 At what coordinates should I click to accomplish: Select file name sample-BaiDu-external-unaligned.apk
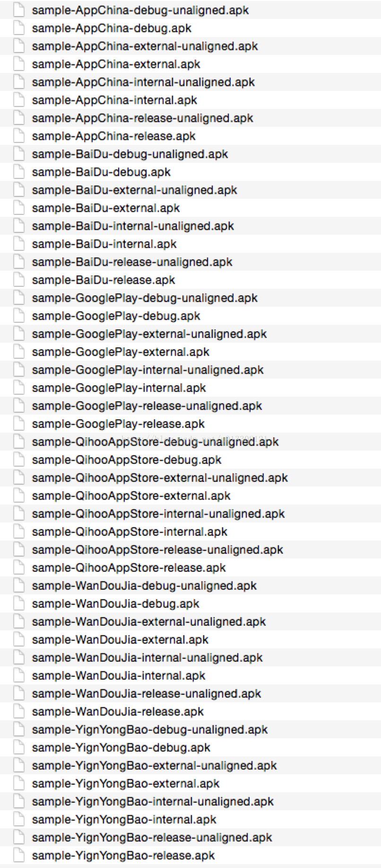click(x=134, y=190)
